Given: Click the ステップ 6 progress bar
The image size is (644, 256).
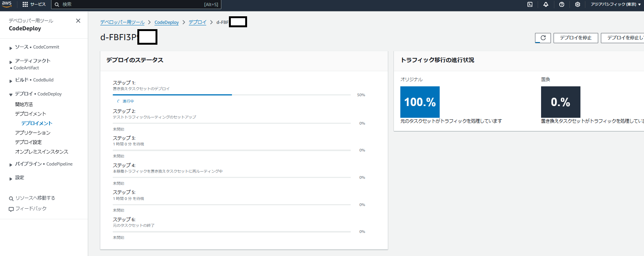Looking at the screenshot, I should (x=232, y=231).
